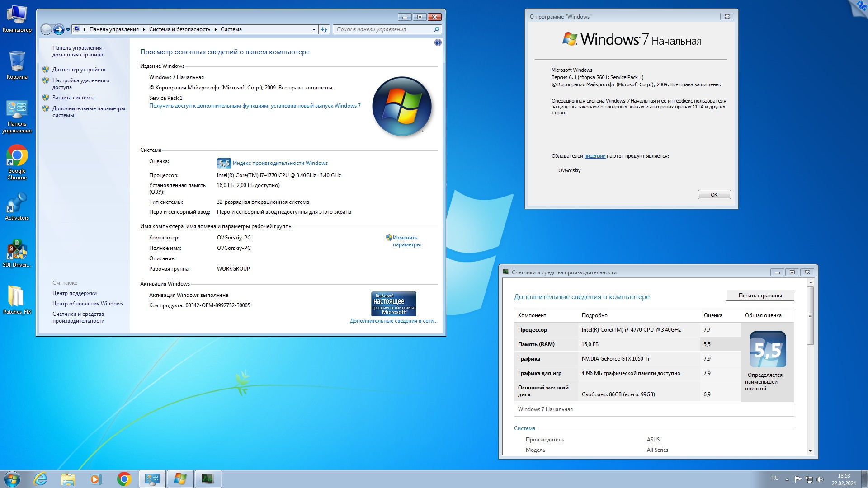This screenshot has height=488, width=868.
Task: Expand the root breadcrumb arrow before Панель управления
Action: pos(85,29)
